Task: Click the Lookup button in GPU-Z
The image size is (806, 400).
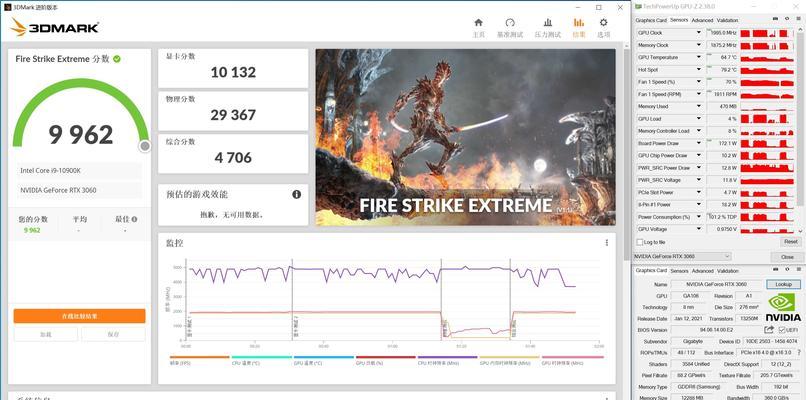Action: tap(783, 284)
